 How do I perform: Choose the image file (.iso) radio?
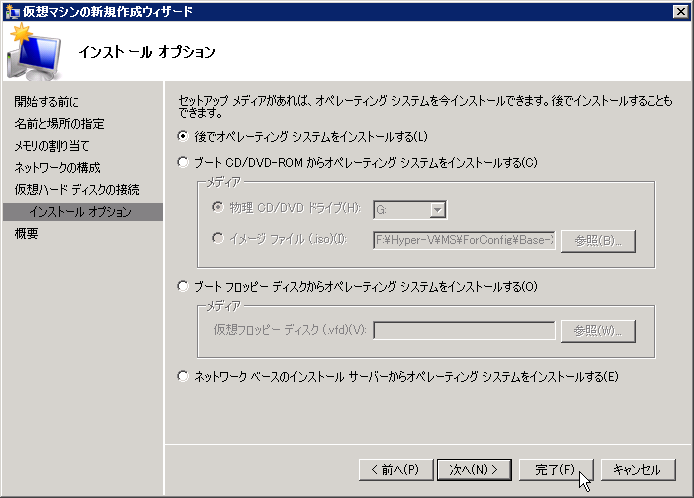click(218, 239)
